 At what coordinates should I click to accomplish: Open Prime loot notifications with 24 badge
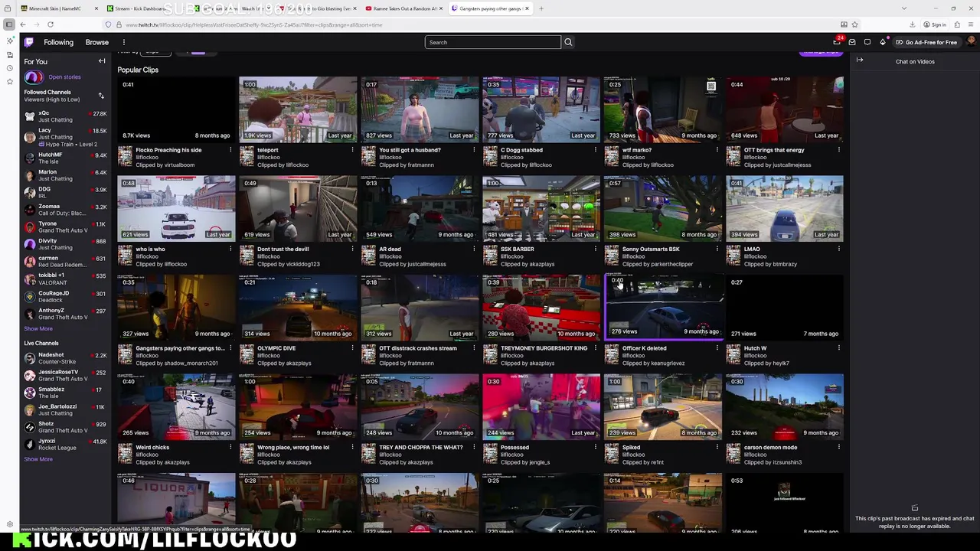(x=837, y=42)
